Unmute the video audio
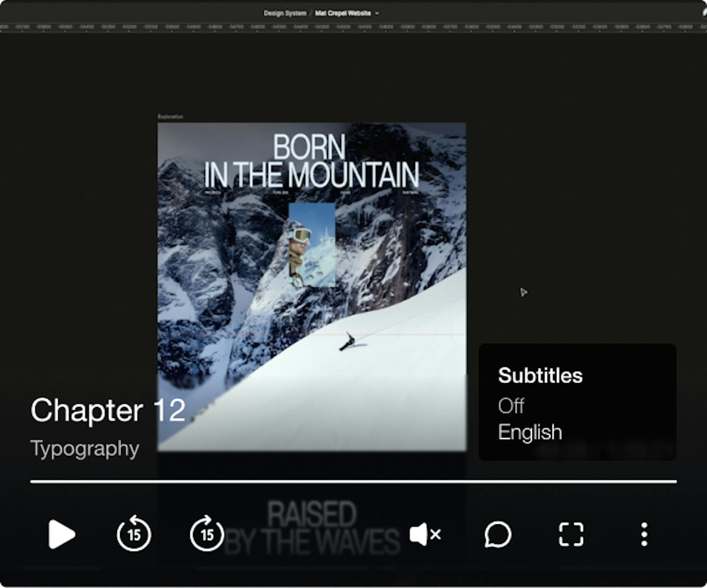 425,534
